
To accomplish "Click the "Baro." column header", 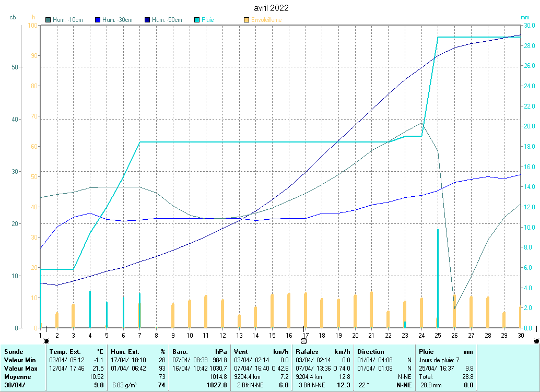I will [183, 352].
